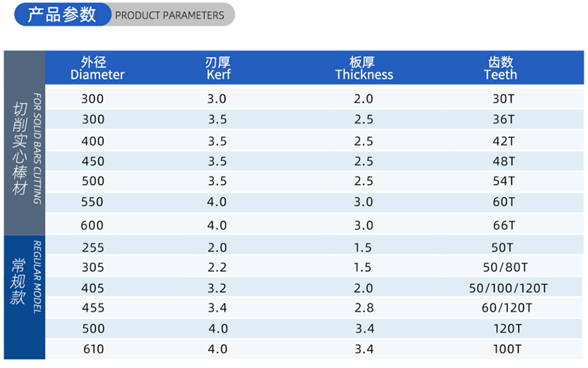Select the 刃厚 Kerf column header
The width and height of the screenshot is (588, 368).
click(218, 68)
